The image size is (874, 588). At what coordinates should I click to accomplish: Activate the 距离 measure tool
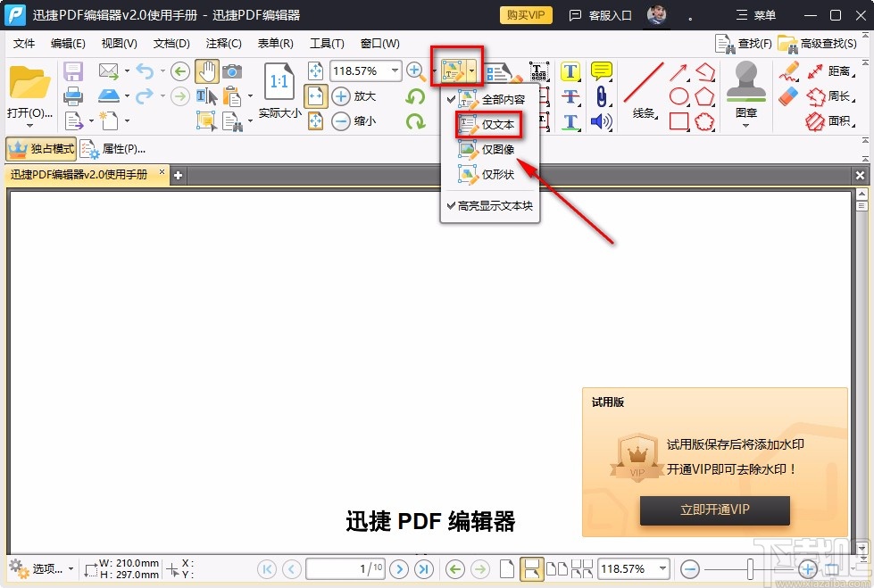[x=832, y=71]
